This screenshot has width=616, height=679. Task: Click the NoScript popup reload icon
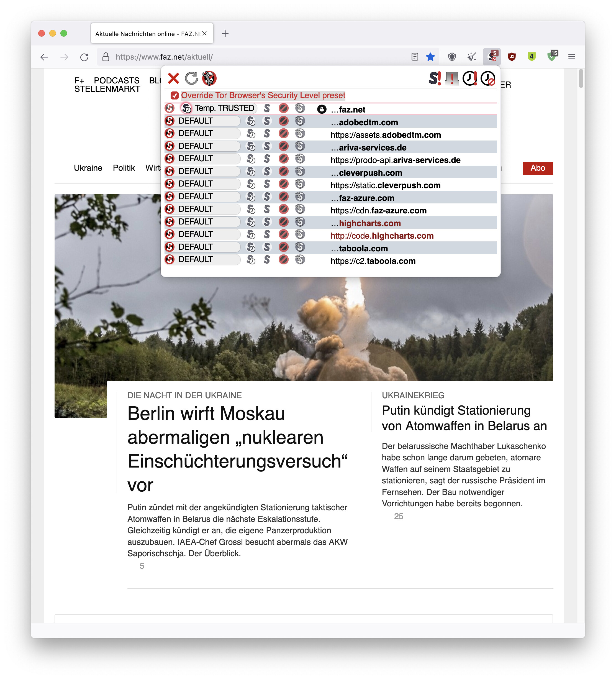tap(191, 78)
